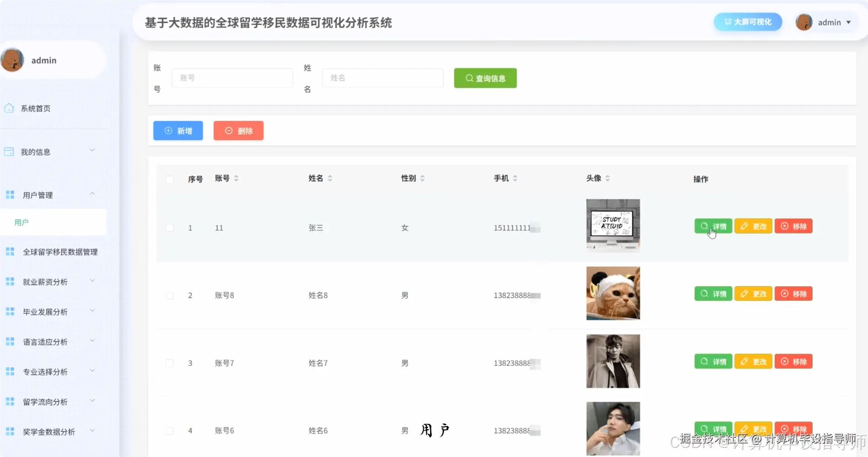868x457 pixels.
Task: Click the 大屏可视化 button
Action: 747,22
